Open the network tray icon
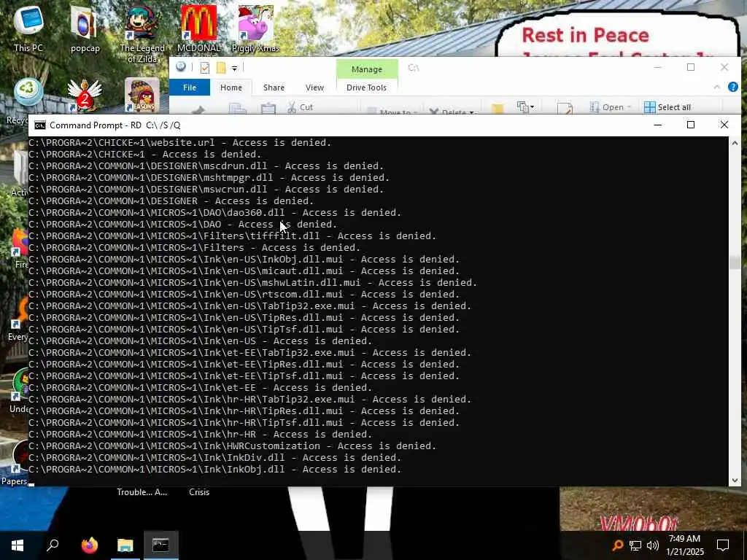Viewport: 747px width, 560px height. [x=635, y=545]
